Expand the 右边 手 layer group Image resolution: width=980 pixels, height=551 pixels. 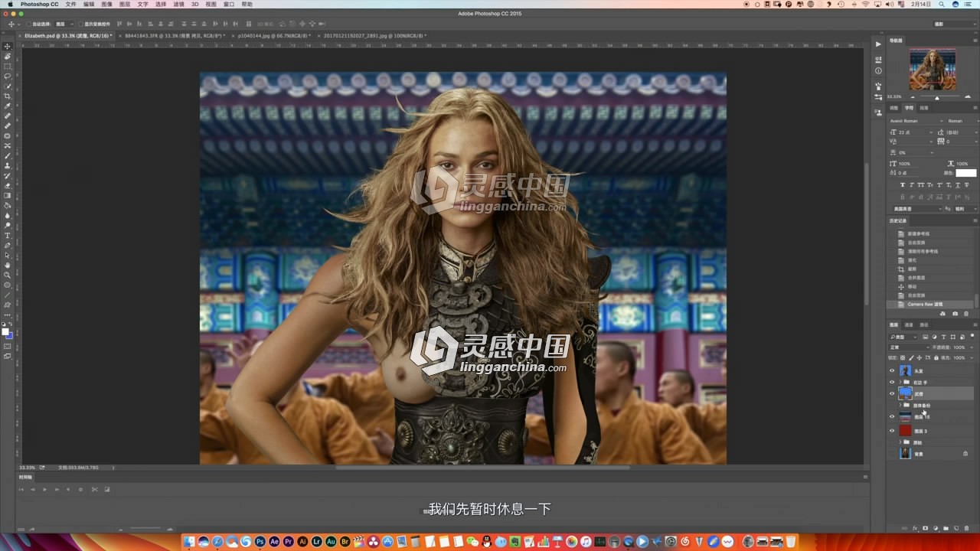pyautogui.click(x=900, y=382)
